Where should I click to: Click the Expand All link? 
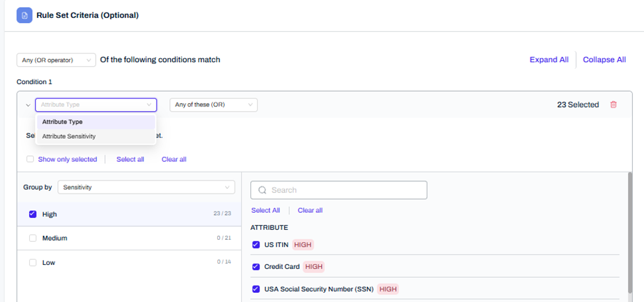(x=548, y=59)
